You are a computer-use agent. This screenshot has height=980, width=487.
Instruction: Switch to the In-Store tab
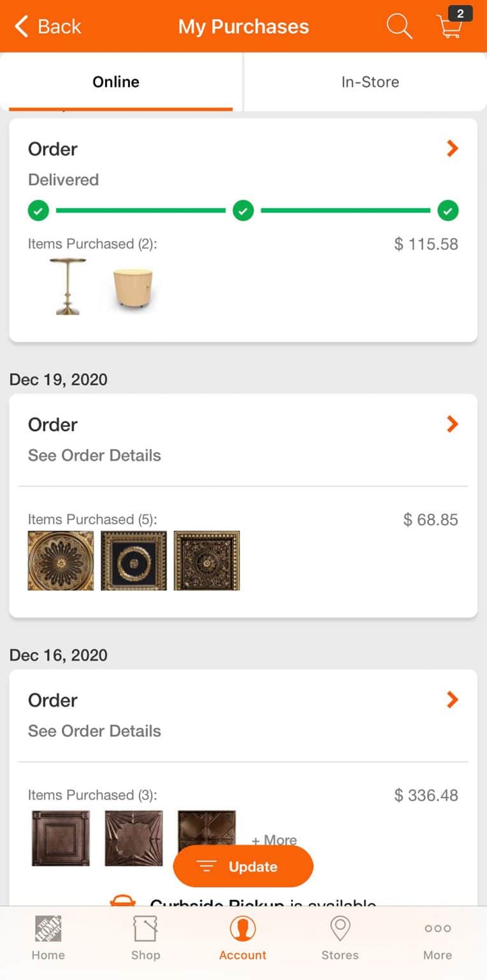click(x=370, y=82)
